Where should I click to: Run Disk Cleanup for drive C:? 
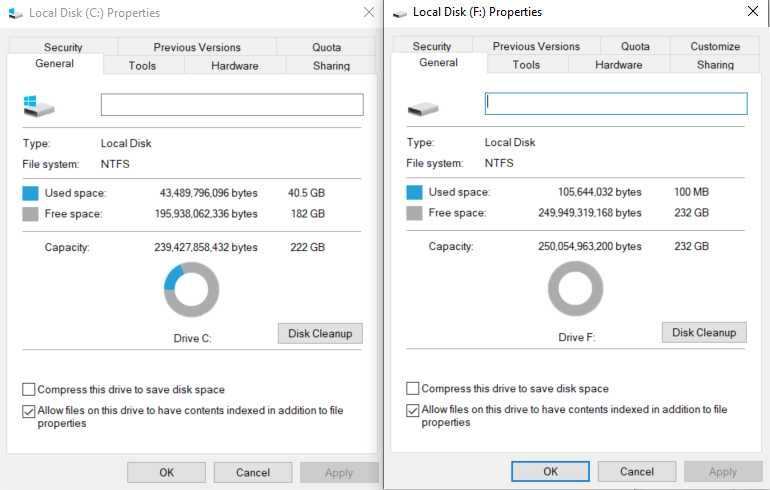click(319, 334)
